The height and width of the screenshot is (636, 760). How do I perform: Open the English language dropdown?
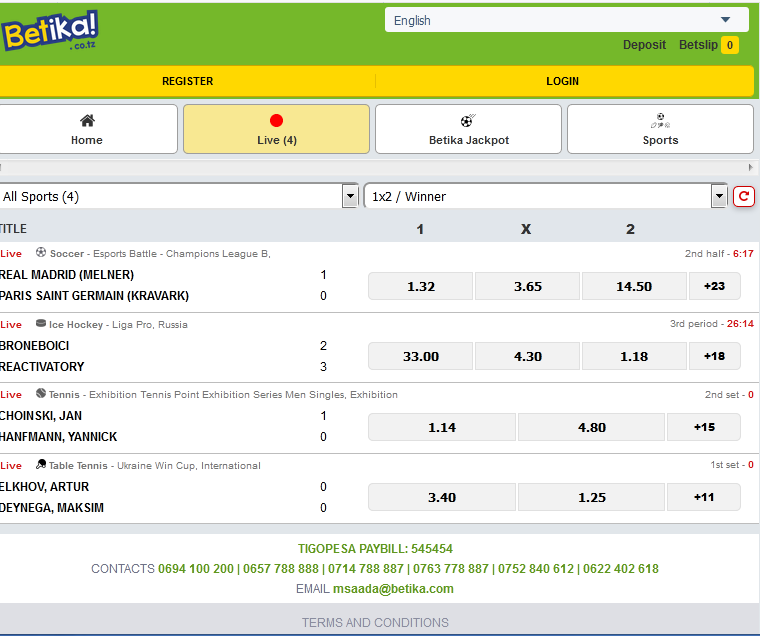(x=567, y=20)
